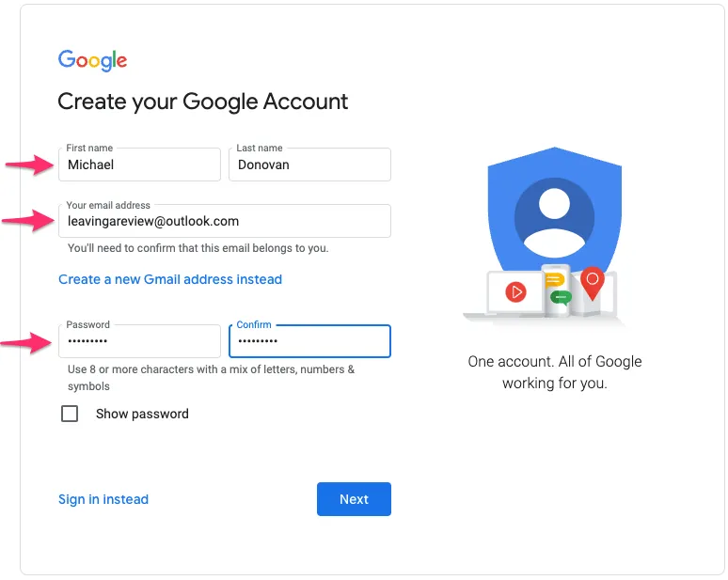Image resolution: width=728 pixels, height=580 pixels.
Task: Focus the Password input field
Action: click(x=139, y=341)
